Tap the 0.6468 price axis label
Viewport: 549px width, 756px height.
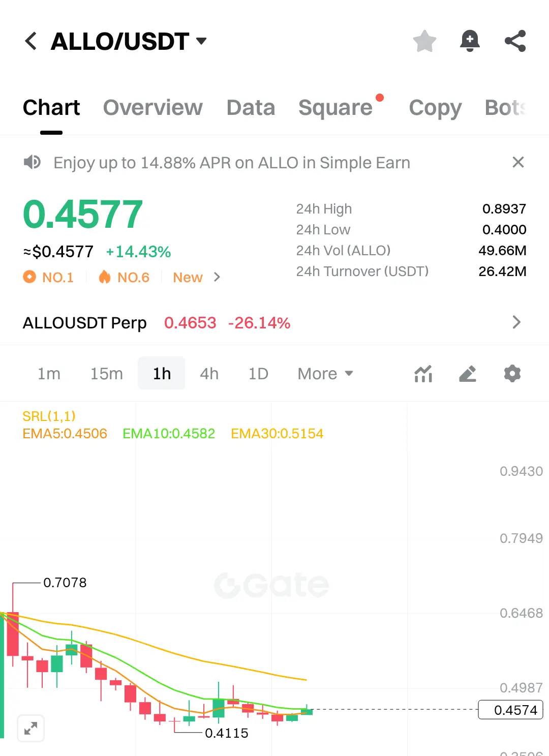(x=521, y=613)
